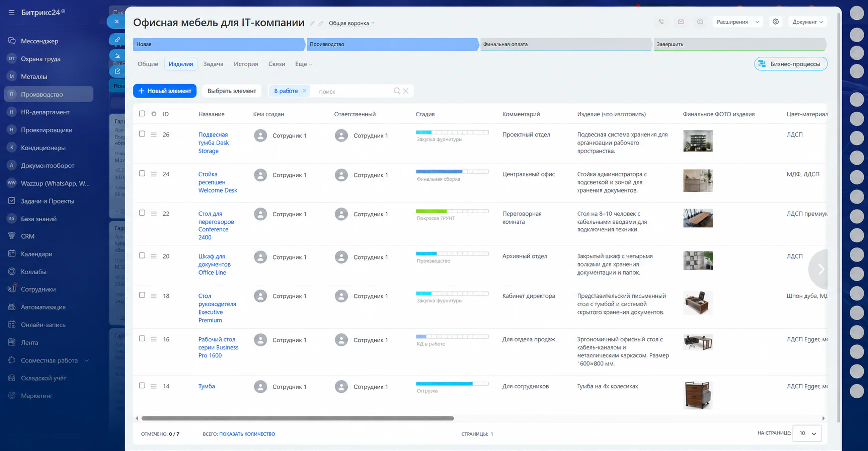Check the row for Тумба ID 14
This screenshot has width=868, height=451.
[142, 385]
